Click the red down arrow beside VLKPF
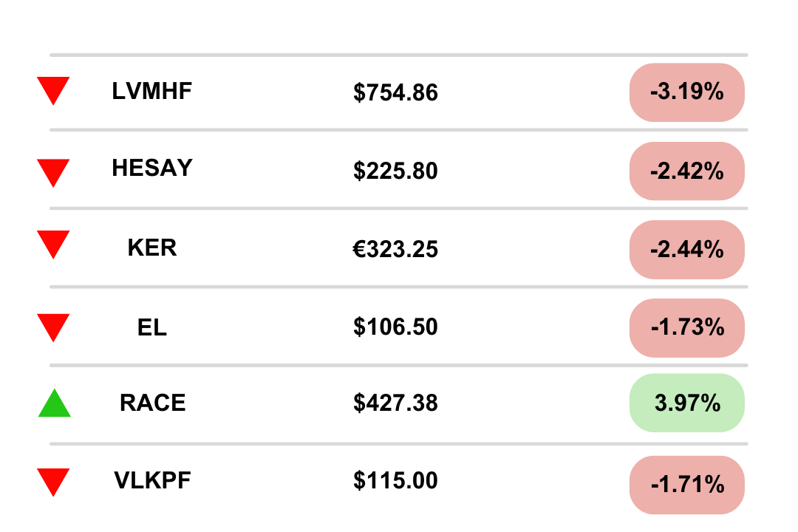798x532 pixels. (x=53, y=482)
